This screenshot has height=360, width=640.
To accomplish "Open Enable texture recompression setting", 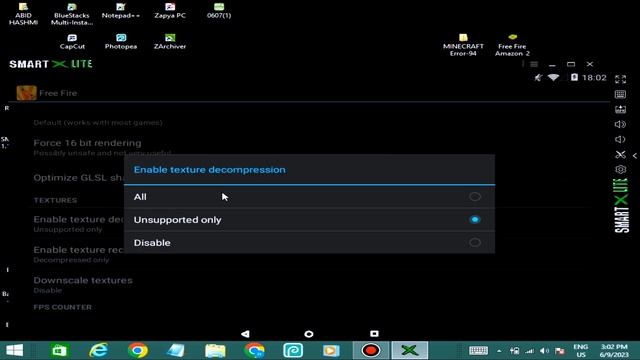I will pos(78,254).
